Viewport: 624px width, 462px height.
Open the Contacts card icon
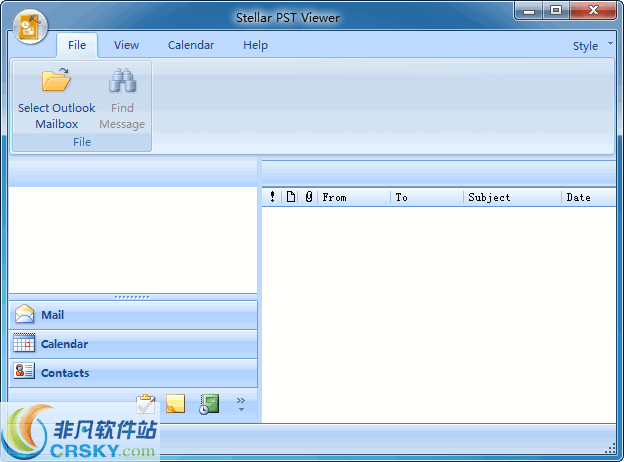click(x=24, y=371)
